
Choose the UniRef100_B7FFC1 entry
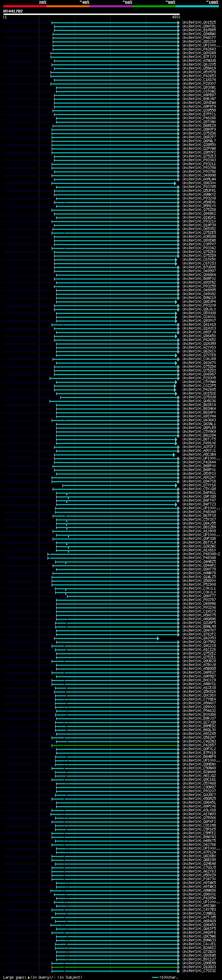coord(199,114)
